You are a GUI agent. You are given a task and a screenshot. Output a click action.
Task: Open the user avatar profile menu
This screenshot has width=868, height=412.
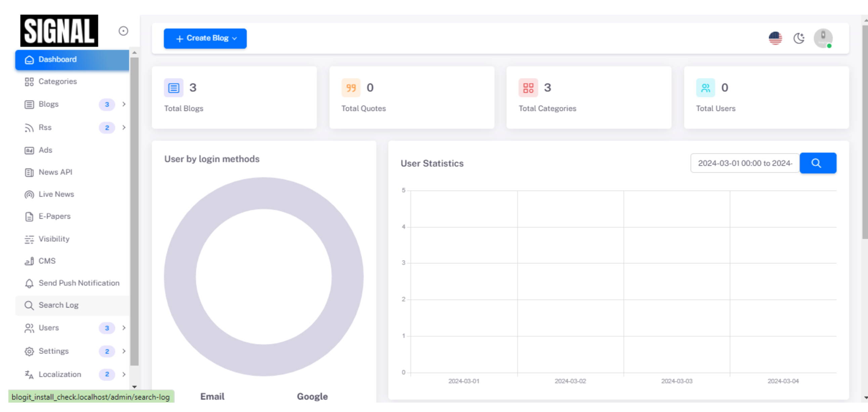(823, 38)
